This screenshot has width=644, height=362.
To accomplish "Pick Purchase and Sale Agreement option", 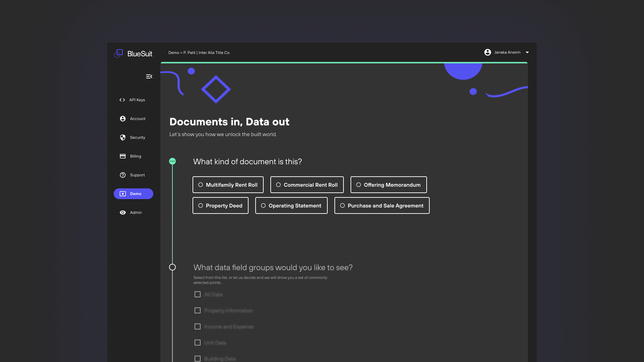I will [382, 205].
